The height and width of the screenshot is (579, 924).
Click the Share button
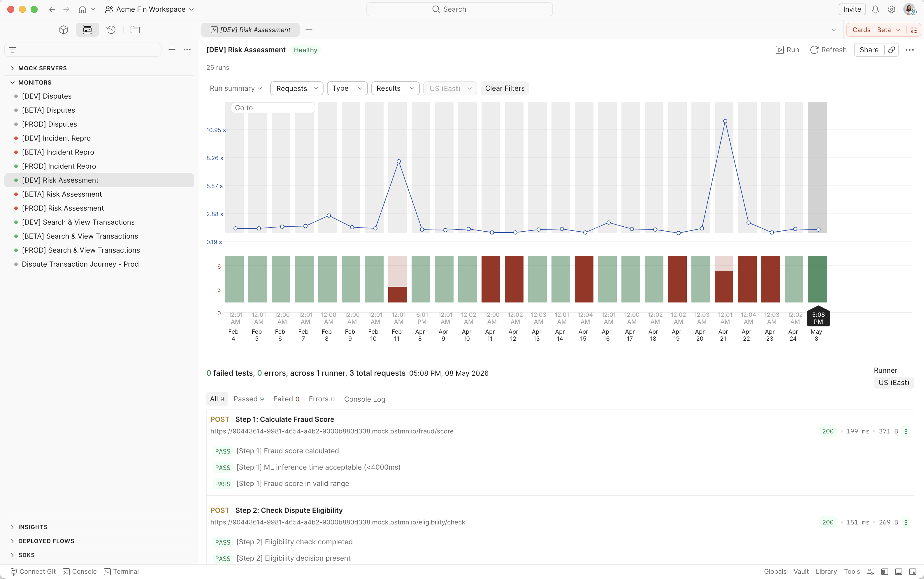coord(869,50)
